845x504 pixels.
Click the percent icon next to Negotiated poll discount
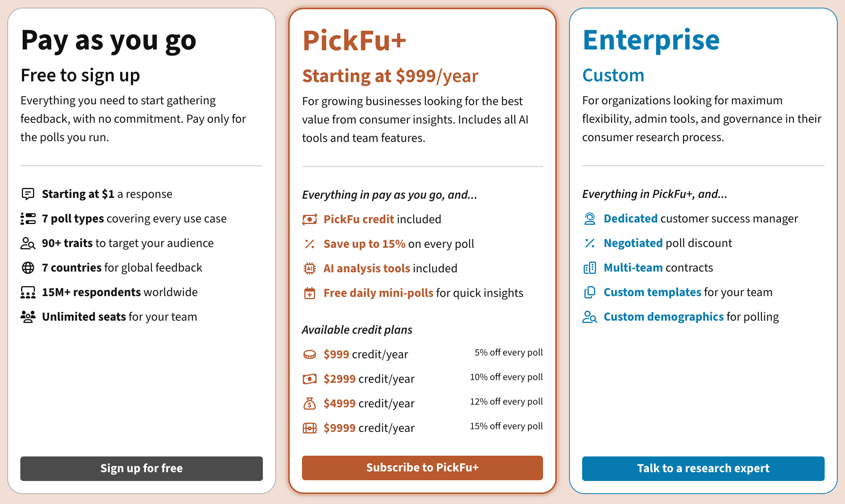590,243
